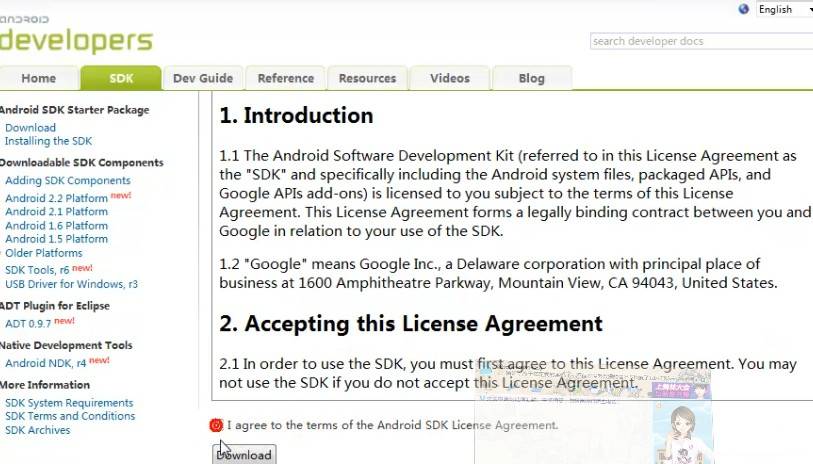Open SDK Terms and Conditions link

pos(70,416)
